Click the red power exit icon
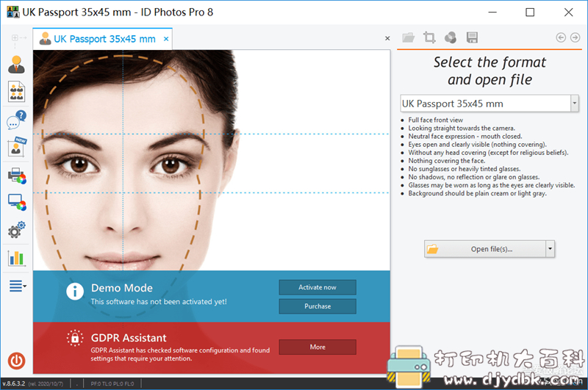The width and height of the screenshot is (588, 390). [16, 361]
